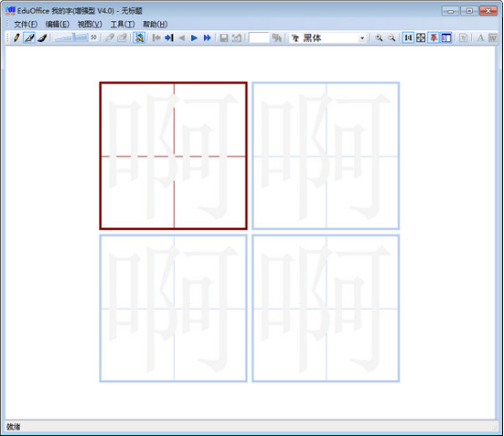504x436 pixels.
Task: Click the apply character icon
Action: point(277,38)
